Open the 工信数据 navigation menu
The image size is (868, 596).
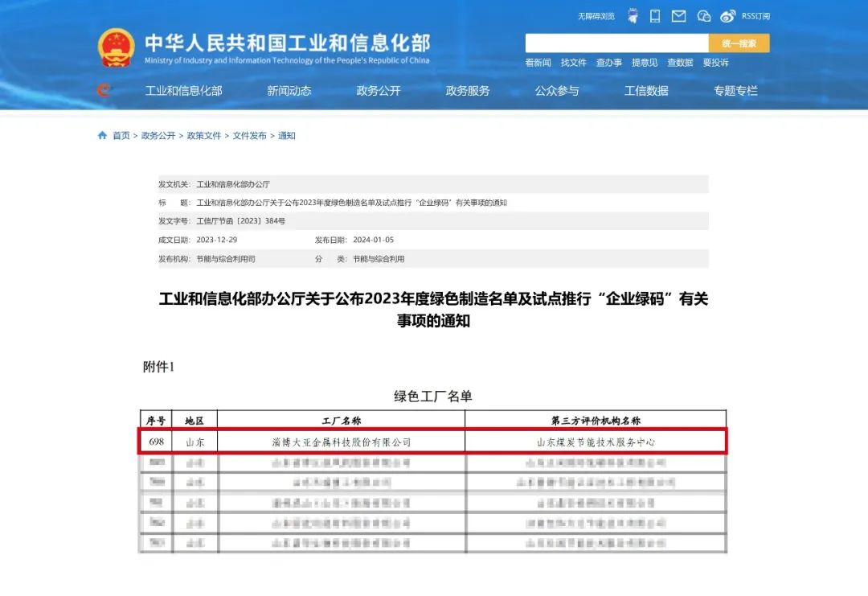tap(646, 91)
